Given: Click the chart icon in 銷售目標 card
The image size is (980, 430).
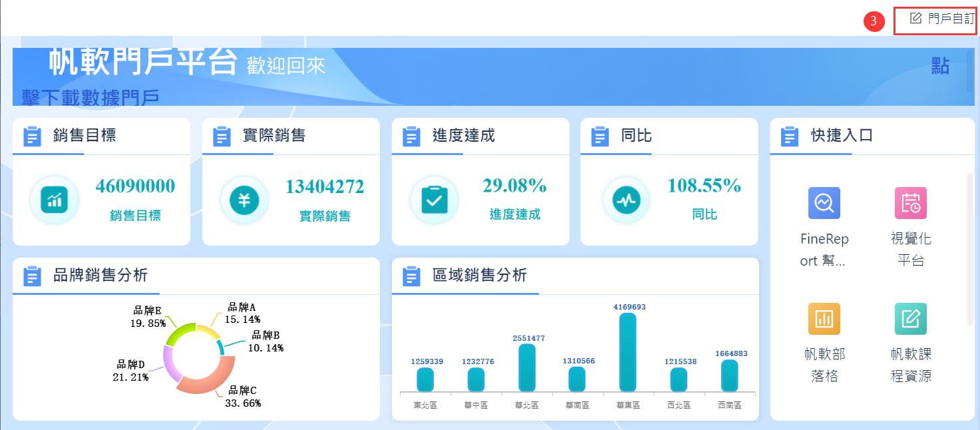Looking at the screenshot, I should click(x=55, y=200).
